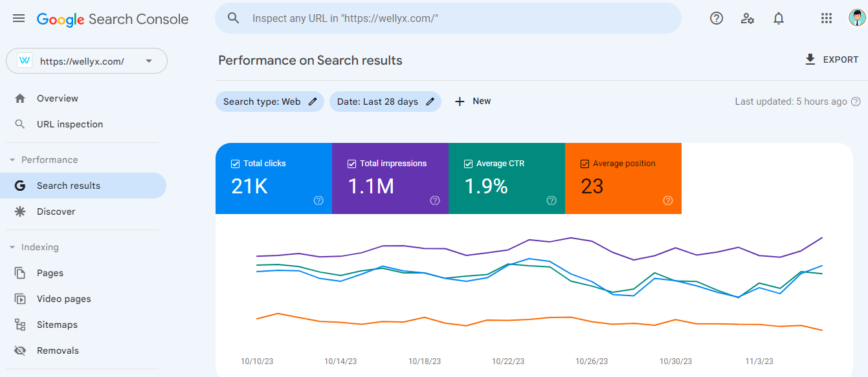Select the green Average CTR card
The height and width of the screenshot is (377, 868).
point(507,178)
